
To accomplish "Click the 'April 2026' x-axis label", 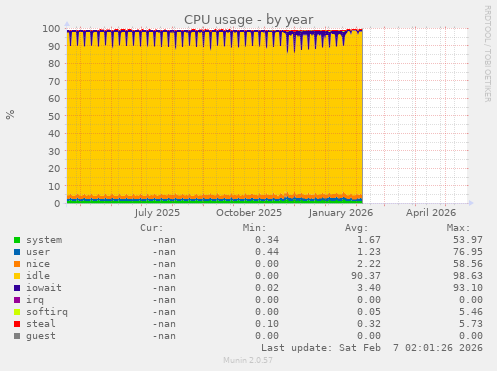I will 431,213.
